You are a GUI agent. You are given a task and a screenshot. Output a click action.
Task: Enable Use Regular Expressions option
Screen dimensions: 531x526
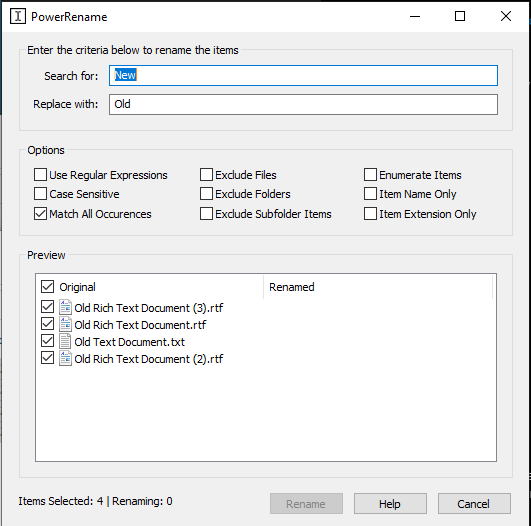[x=40, y=175]
